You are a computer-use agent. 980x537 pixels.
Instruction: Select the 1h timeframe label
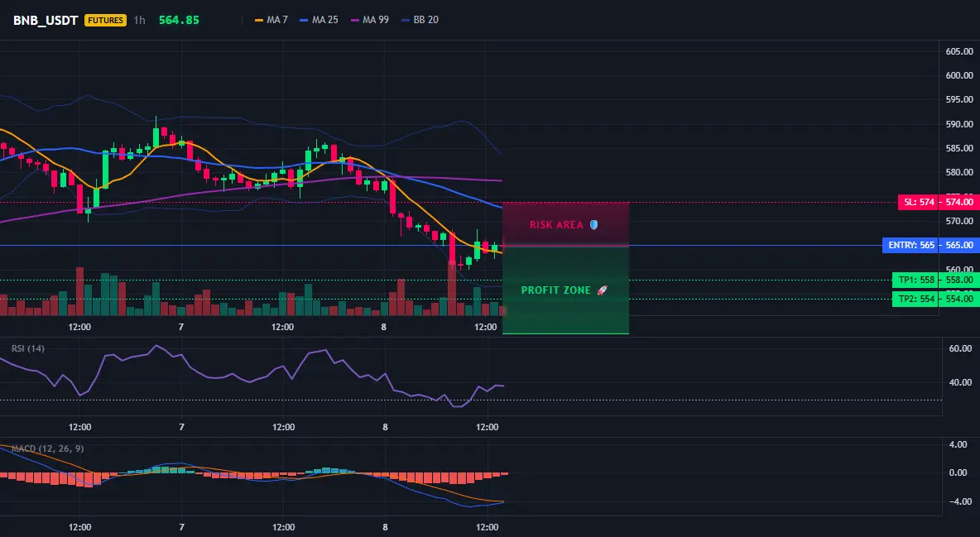point(139,20)
